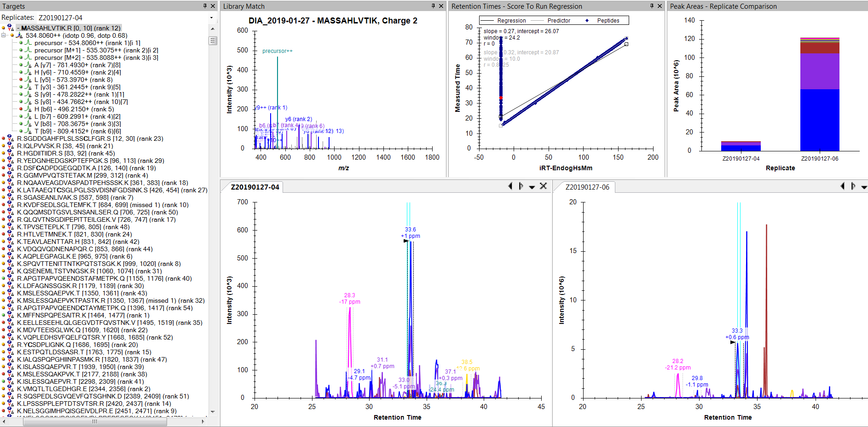This screenshot has width=868, height=427.
Task: Switch to the Z20190127-06 tab
Action: [587, 187]
